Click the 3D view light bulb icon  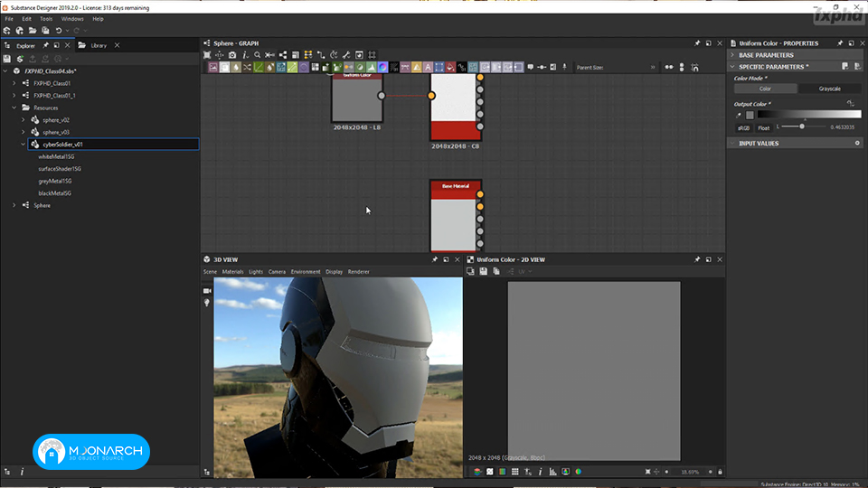point(207,303)
